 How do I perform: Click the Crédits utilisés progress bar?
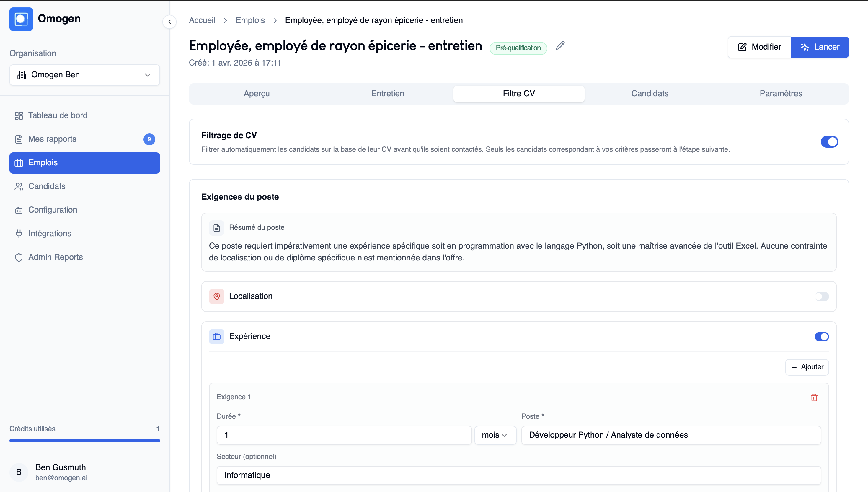(x=84, y=441)
